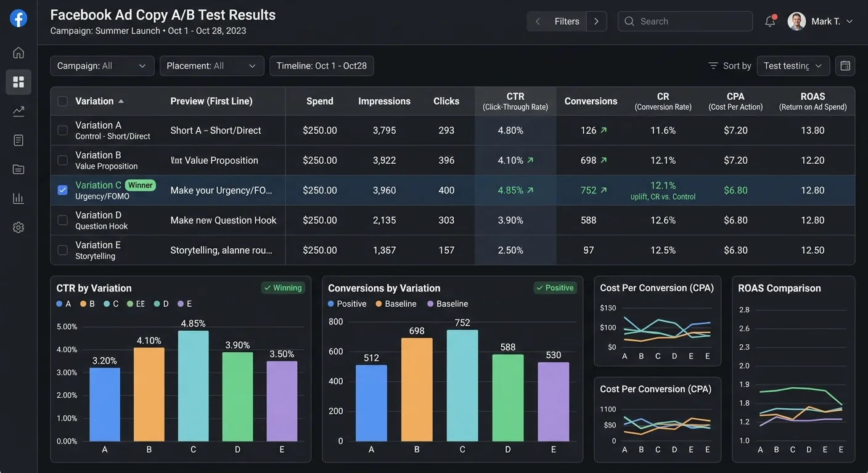Click the magnifier icon in search box
This screenshot has height=473, width=868.
pyautogui.click(x=629, y=21)
